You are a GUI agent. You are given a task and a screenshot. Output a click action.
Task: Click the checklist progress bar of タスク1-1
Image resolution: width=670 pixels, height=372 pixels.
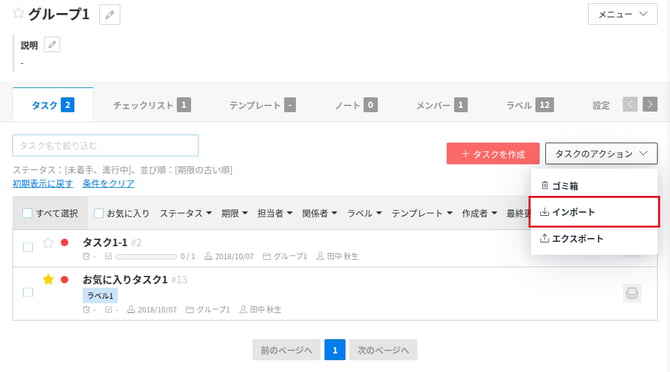point(146,256)
